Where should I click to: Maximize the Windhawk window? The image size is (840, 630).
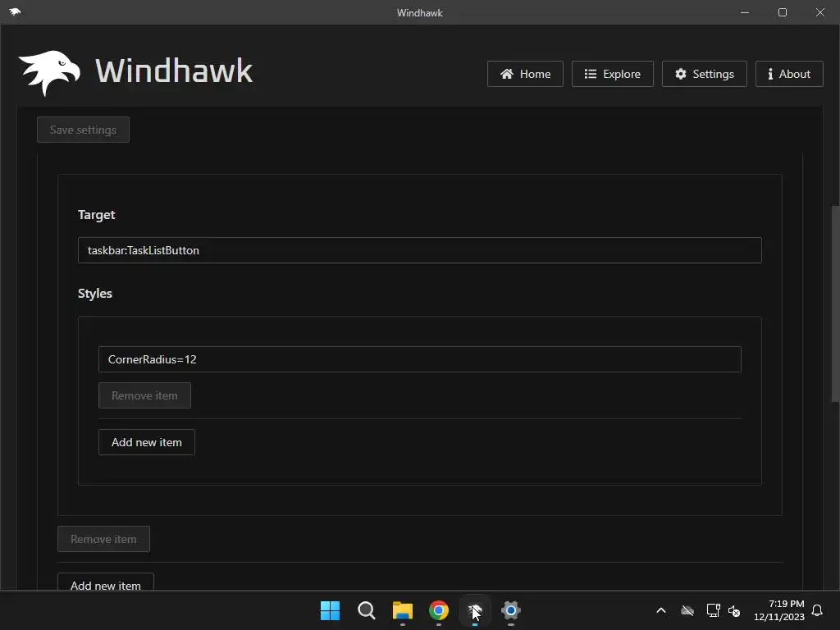(783, 12)
